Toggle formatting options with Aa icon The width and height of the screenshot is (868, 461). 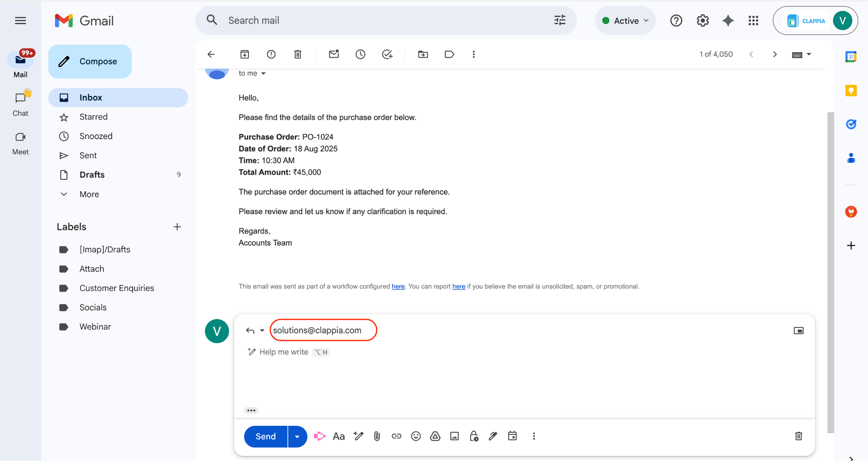point(338,436)
